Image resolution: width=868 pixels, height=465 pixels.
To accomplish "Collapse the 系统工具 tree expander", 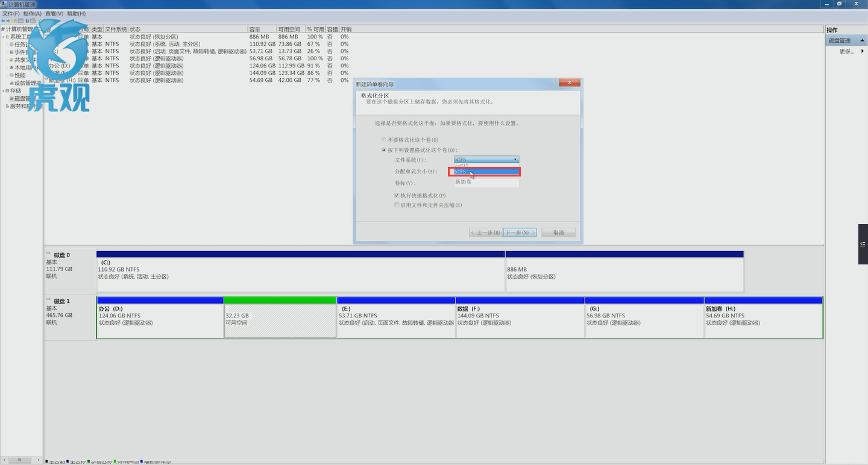I will pos(3,37).
